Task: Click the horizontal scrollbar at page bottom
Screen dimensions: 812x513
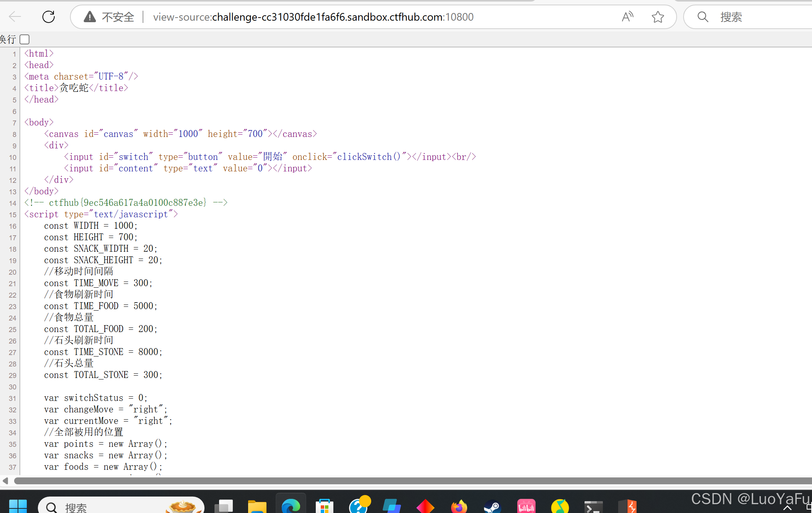Action: click(382, 481)
